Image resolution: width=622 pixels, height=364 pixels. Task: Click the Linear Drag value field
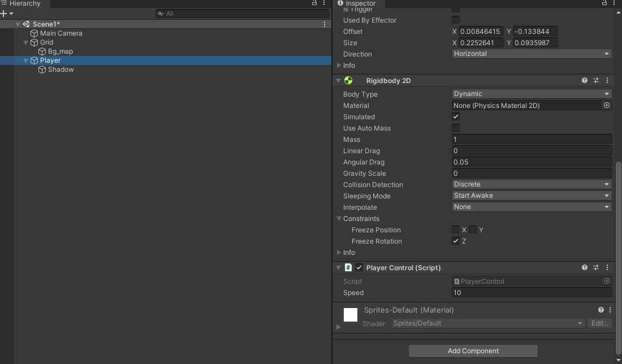pyautogui.click(x=532, y=151)
